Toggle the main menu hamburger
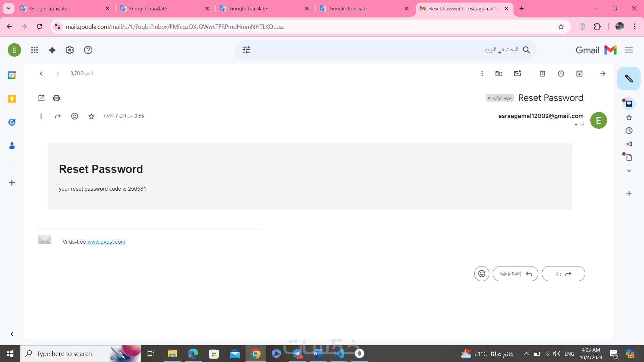 [x=629, y=50]
